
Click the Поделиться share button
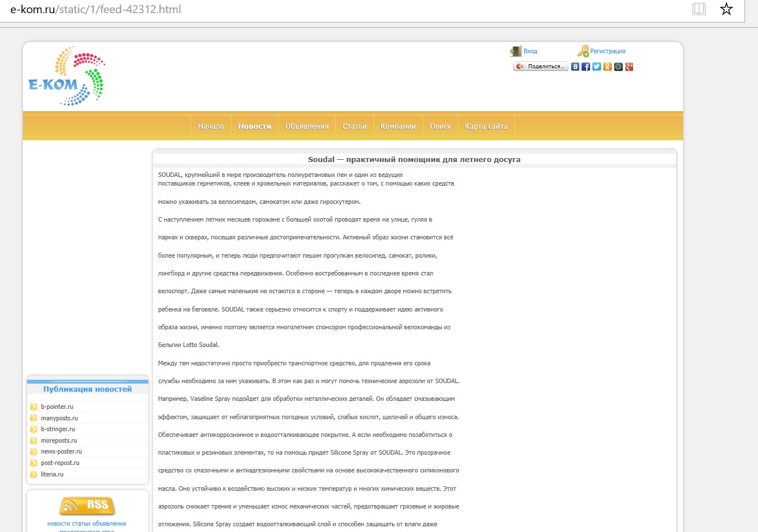click(x=541, y=66)
